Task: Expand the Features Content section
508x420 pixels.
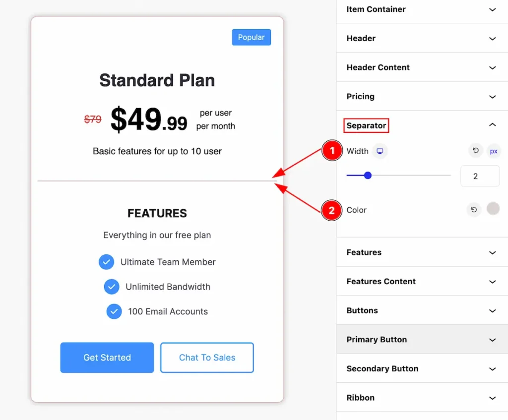Action: pyautogui.click(x=422, y=281)
